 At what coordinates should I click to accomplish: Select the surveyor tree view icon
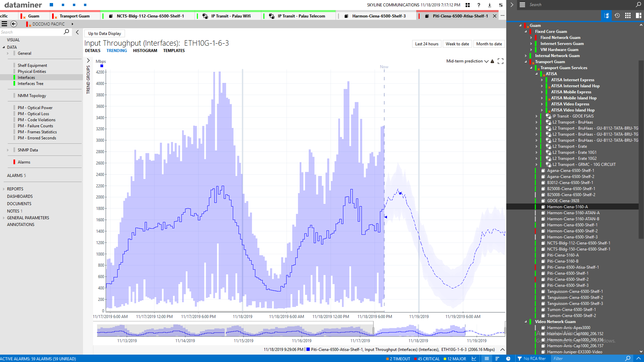(606, 16)
